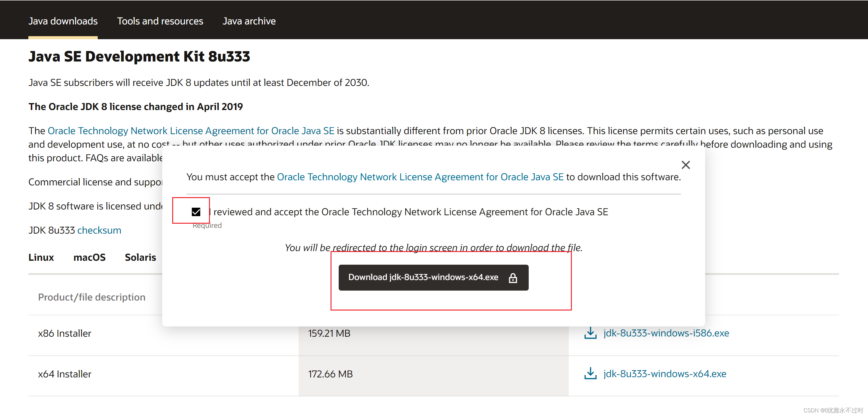
Task: Click 'Oracle JDK 8 license changed' heading
Action: (x=135, y=107)
